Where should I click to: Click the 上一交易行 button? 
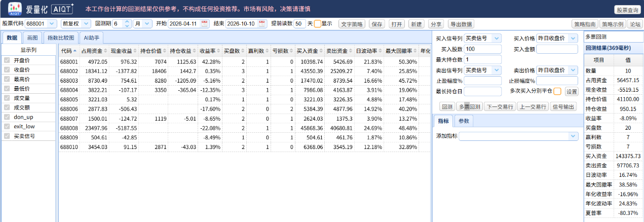click(533, 106)
